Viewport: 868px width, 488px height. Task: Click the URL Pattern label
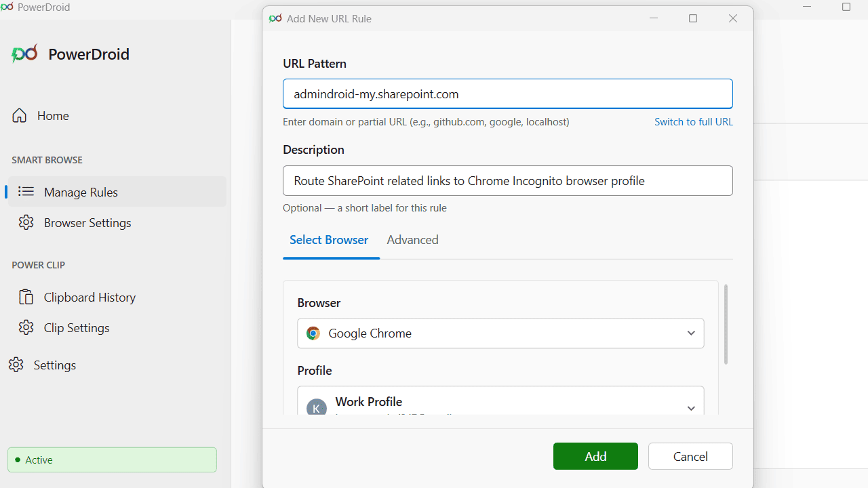click(x=315, y=64)
